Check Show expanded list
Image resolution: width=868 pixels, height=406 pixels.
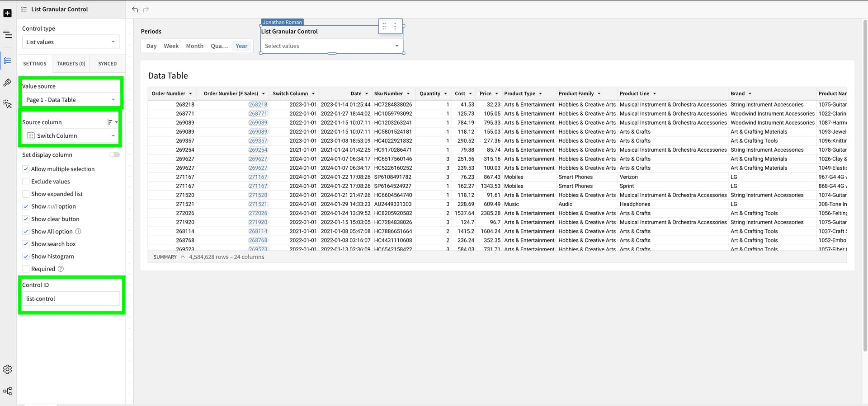[26, 194]
